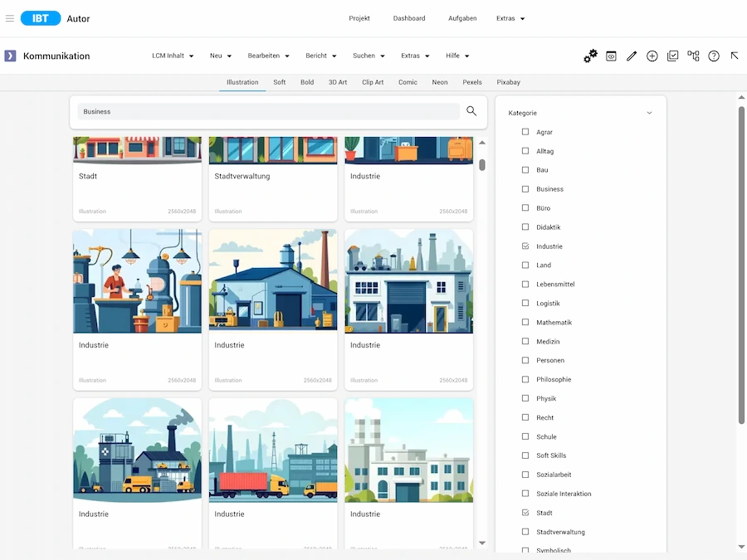This screenshot has height=560, width=747.
Task: Click the pencil edit icon
Action: pyautogui.click(x=632, y=56)
